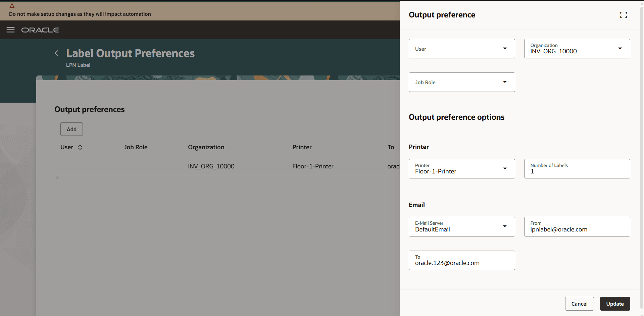Screen dimensions: 644x316
Task: Collapse the table side panel arrow
Action: 57,177
